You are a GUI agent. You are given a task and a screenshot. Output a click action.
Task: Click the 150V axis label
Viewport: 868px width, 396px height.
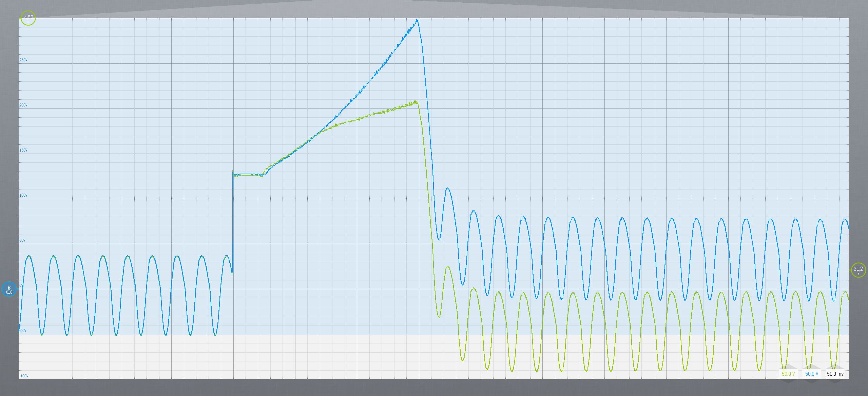click(23, 150)
